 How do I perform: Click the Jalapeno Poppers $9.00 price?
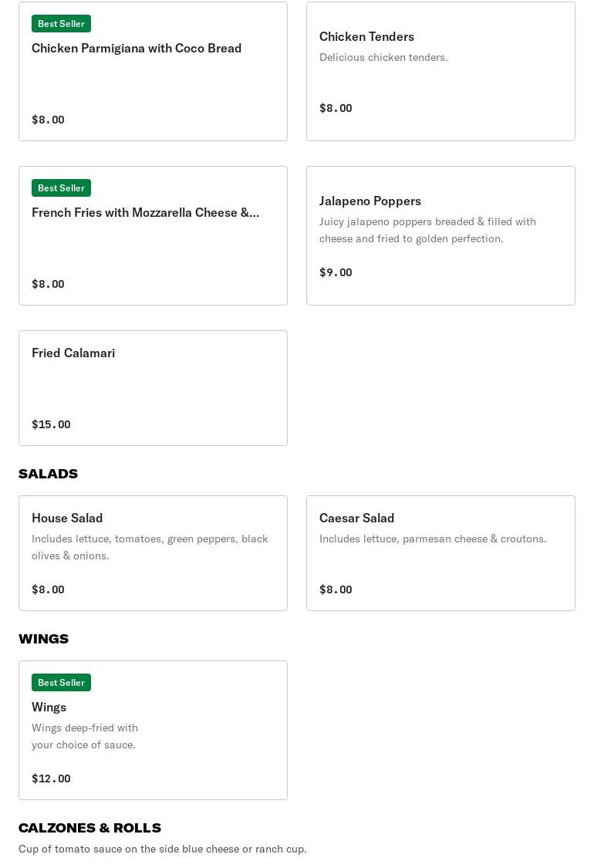pos(336,272)
